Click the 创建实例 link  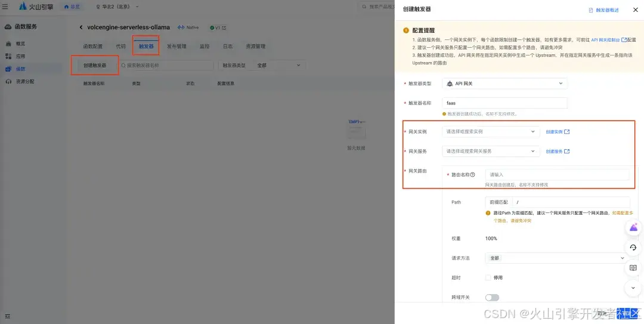tap(558, 132)
